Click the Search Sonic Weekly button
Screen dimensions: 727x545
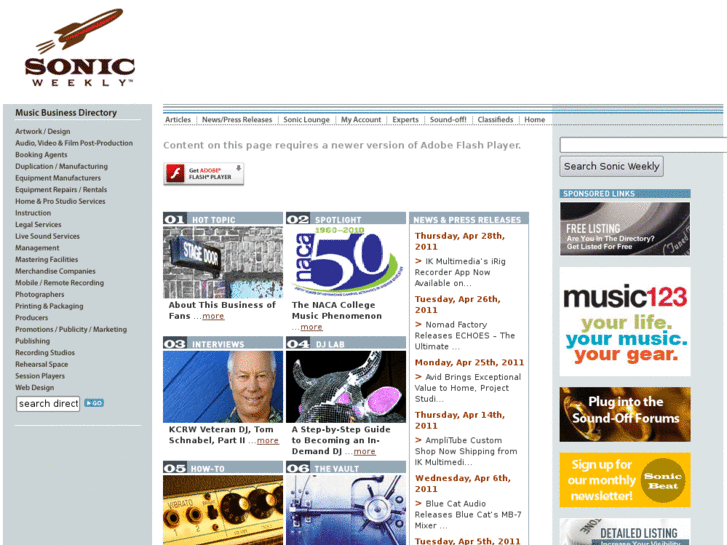(611, 166)
